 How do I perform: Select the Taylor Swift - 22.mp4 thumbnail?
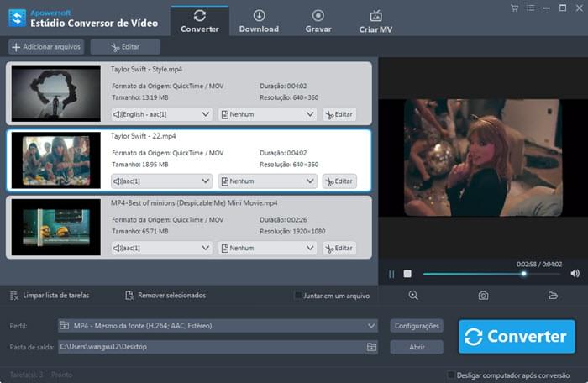coord(56,160)
